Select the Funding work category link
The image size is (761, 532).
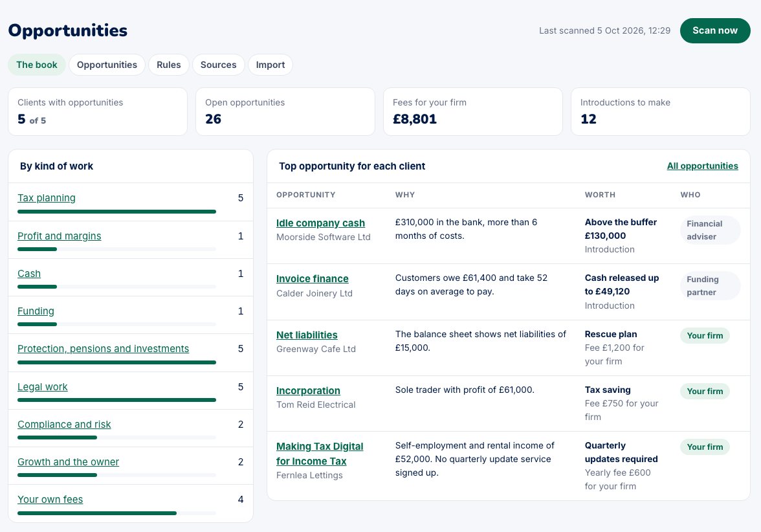(36, 311)
